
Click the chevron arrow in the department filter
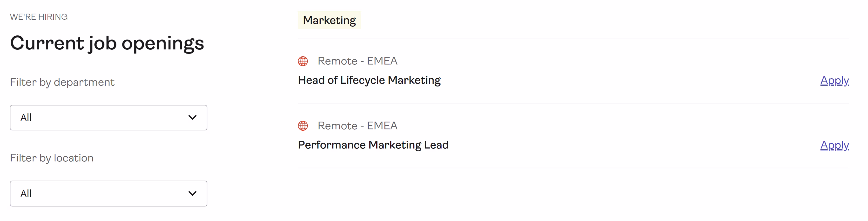[192, 117]
